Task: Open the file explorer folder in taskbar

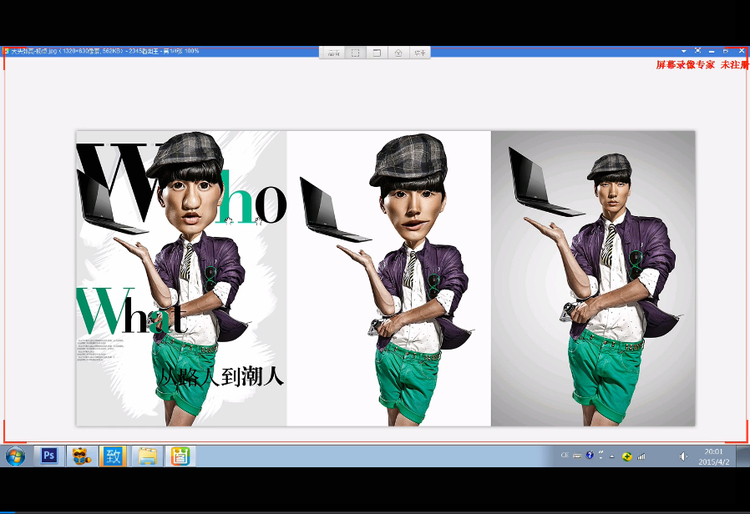Action: tap(147, 456)
